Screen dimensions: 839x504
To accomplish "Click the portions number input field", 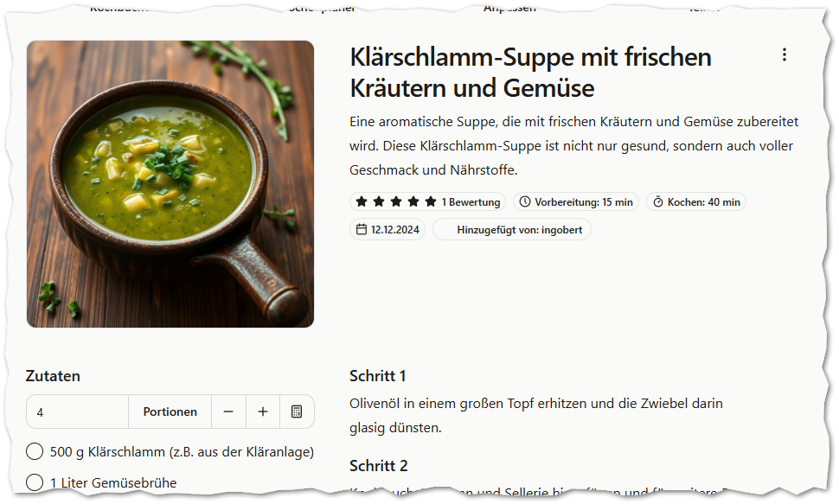I will tap(78, 411).
